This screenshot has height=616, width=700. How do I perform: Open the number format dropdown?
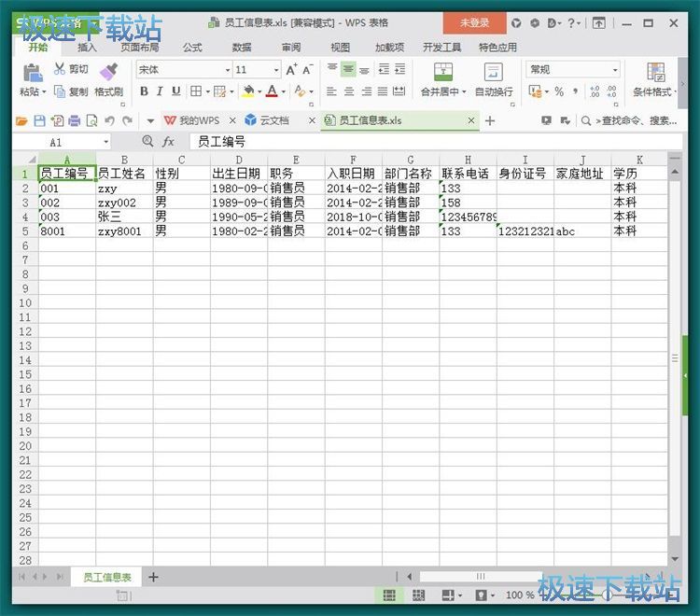(x=615, y=70)
